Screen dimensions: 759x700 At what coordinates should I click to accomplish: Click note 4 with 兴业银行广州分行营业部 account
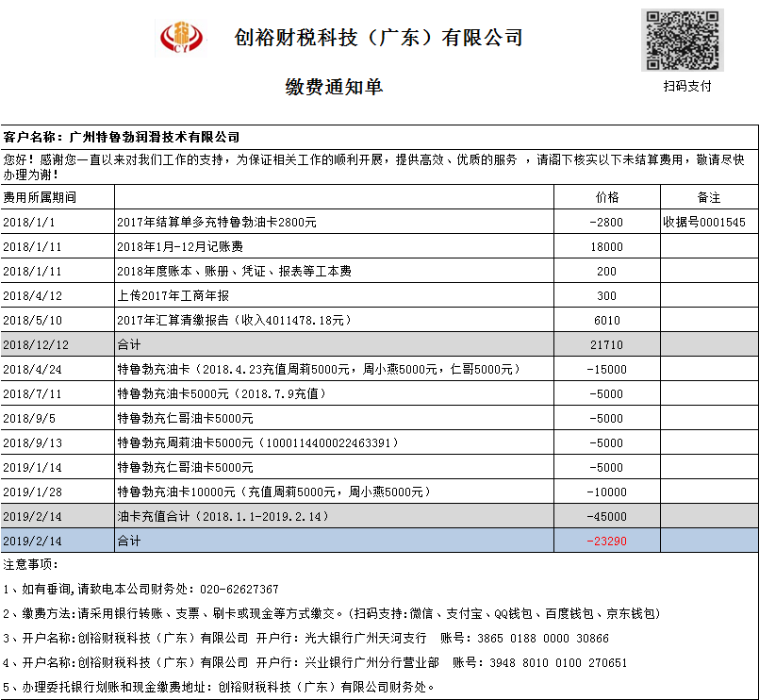(315, 662)
